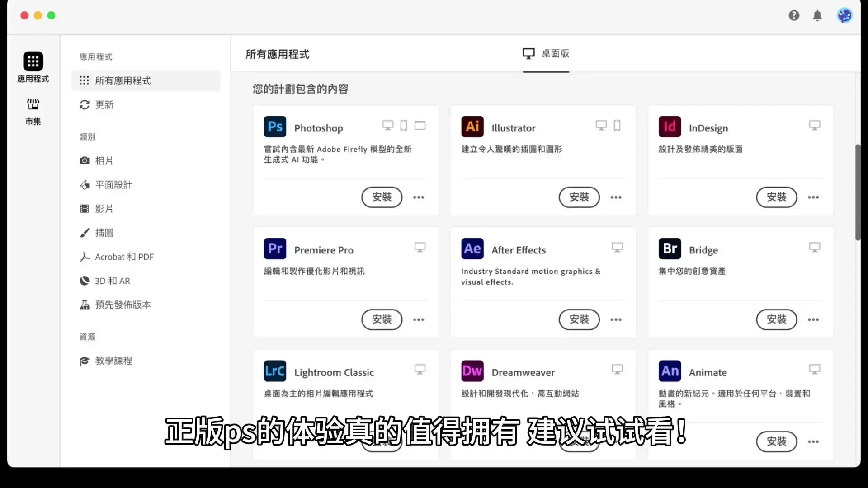This screenshot has width=868, height=488.
Task: Open the 市集 (Marketplace) sidebar icon
Action: [33, 110]
